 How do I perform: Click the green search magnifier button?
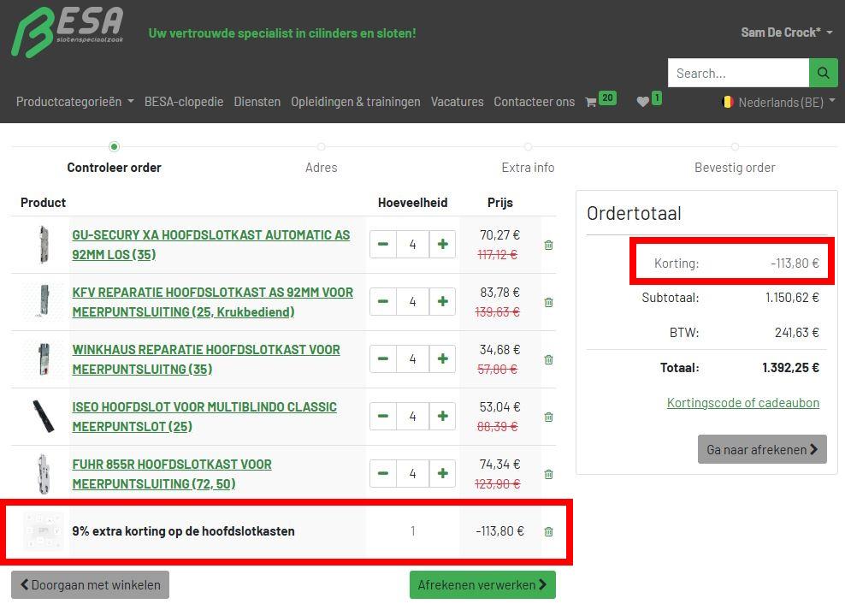pos(823,74)
